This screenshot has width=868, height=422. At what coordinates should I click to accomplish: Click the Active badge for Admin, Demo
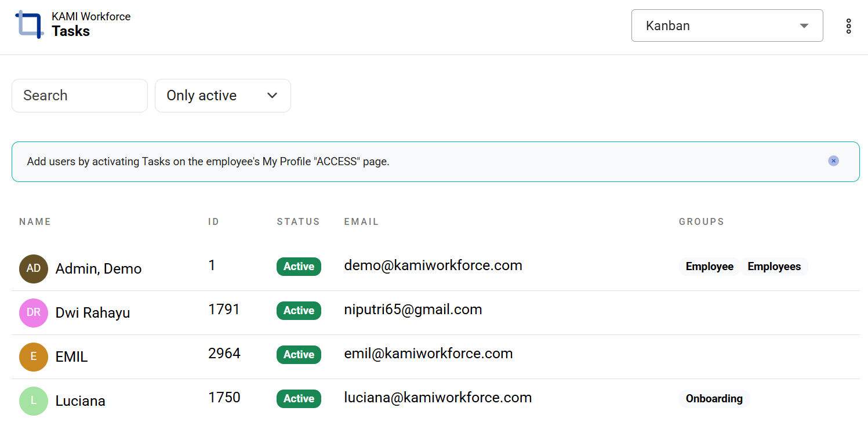(299, 267)
